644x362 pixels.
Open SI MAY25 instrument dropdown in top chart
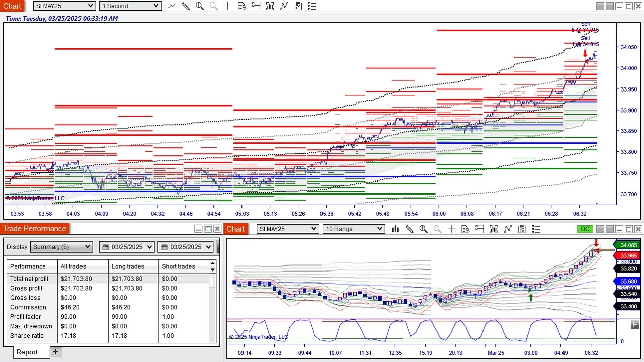tap(64, 6)
